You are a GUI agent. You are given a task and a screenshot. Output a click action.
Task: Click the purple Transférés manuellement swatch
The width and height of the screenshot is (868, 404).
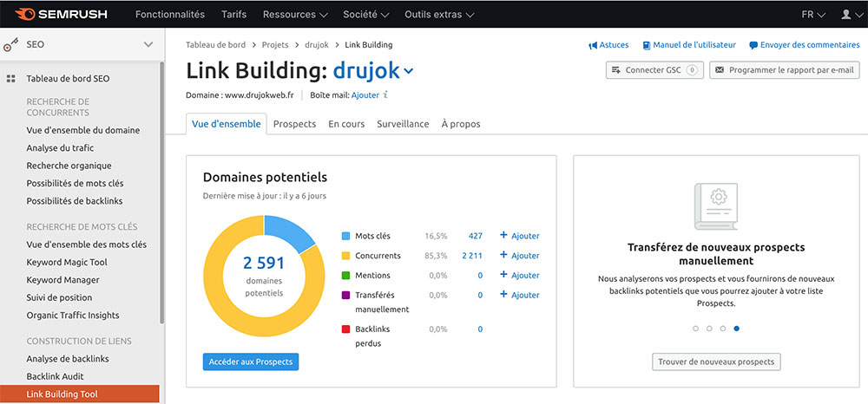[x=346, y=295]
